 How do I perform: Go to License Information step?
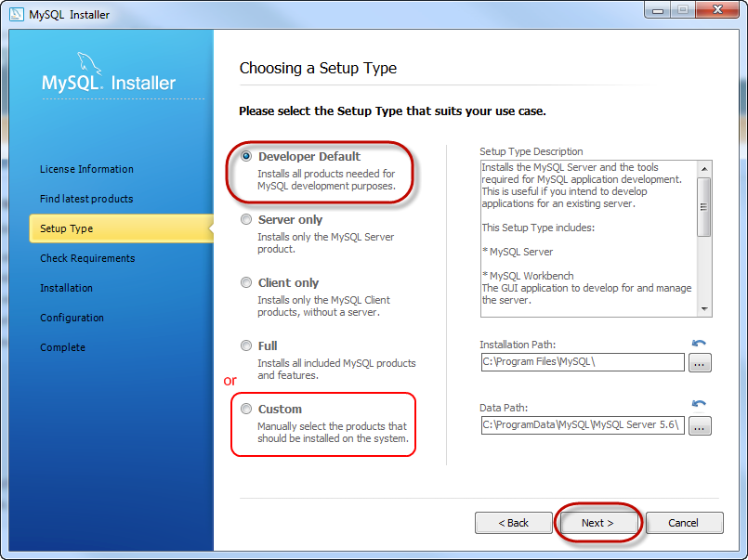pos(86,169)
